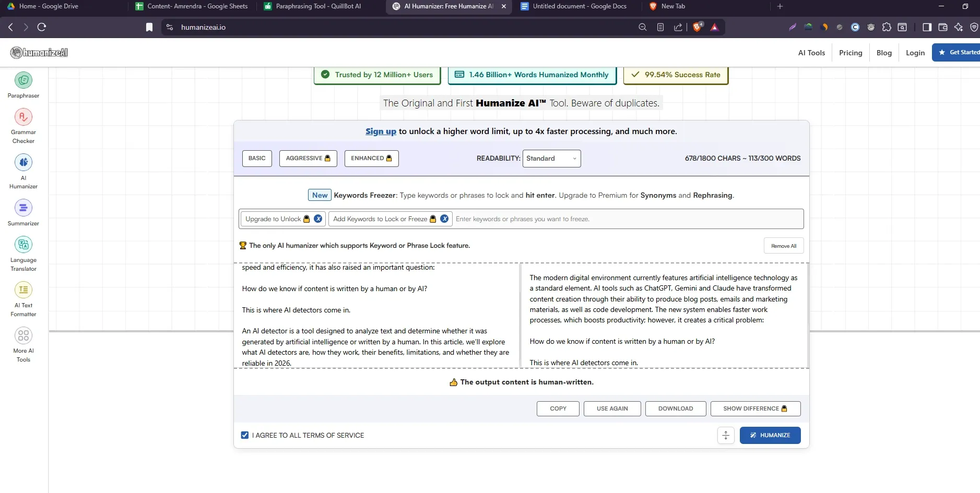Open the Language Translator icon
The image size is (980, 493).
pos(23,245)
